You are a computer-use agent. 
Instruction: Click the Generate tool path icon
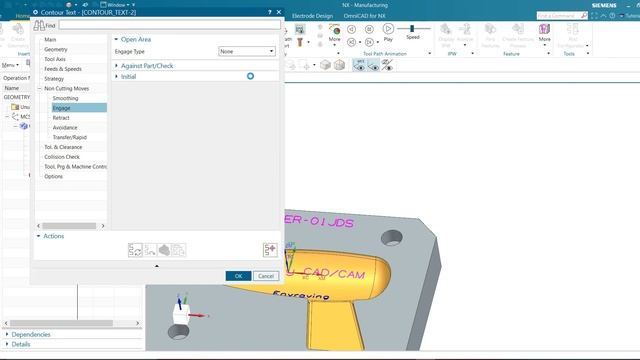(135, 250)
